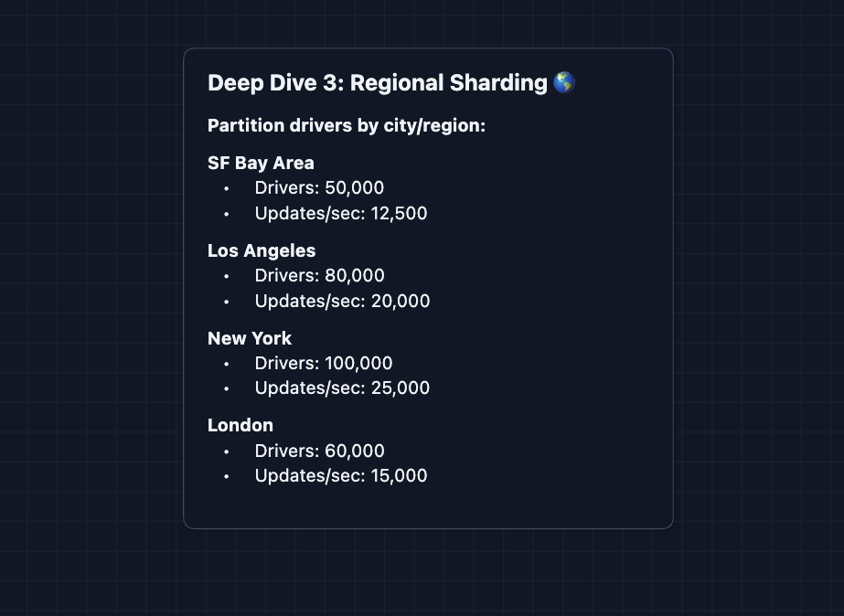The height and width of the screenshot is (616, 844).
Task: Click the Updates/sec: 20,000 line
Action: click(342, 301)
